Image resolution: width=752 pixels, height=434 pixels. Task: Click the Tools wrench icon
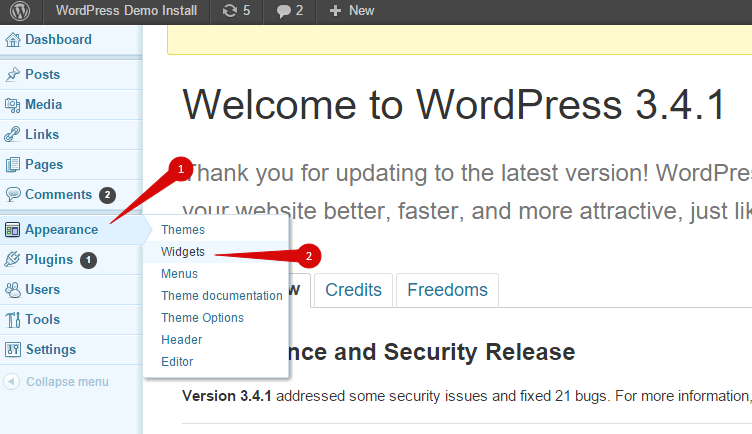(13, 319)
